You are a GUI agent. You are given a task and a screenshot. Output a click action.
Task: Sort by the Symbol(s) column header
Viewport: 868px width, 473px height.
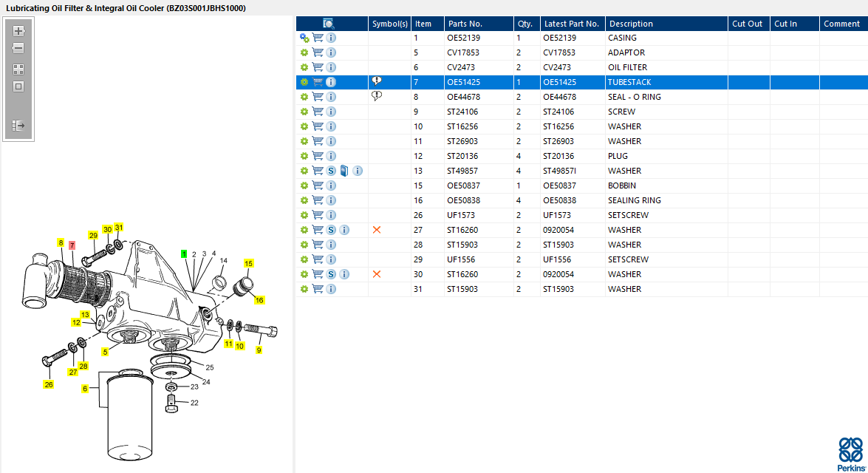click(x=390, y=23)
